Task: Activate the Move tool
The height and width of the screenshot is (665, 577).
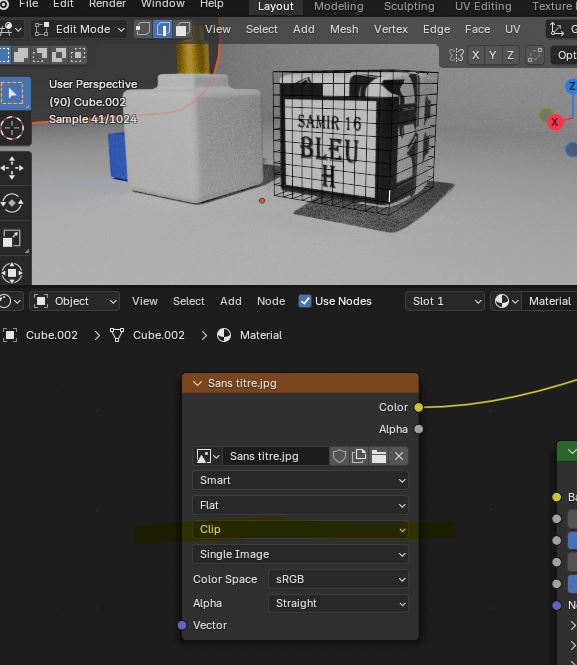Action: tap(13, 168)
